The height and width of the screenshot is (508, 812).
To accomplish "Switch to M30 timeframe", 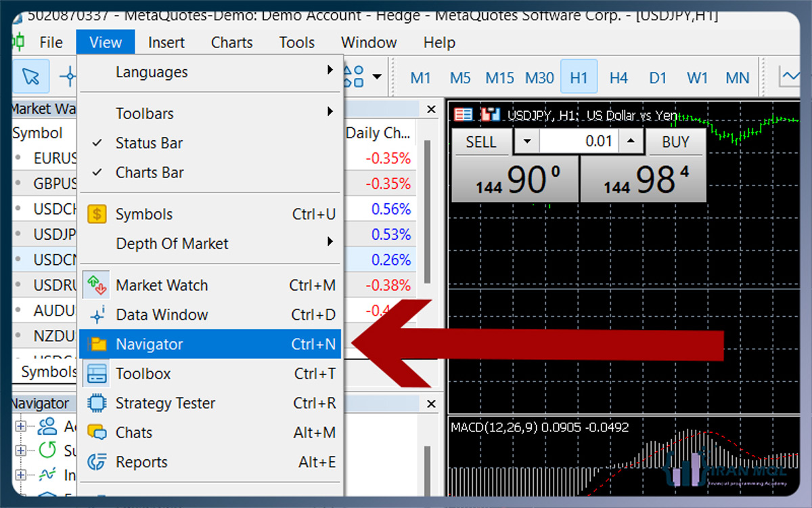I will (x=539, y=77).
